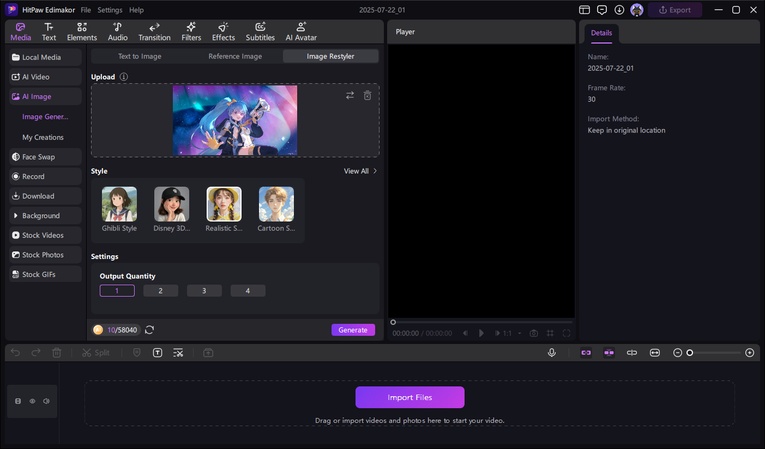This screenshot has width=765, height=449.
Task: Click the swap image icon in upload box
Action: click(350, 96)
